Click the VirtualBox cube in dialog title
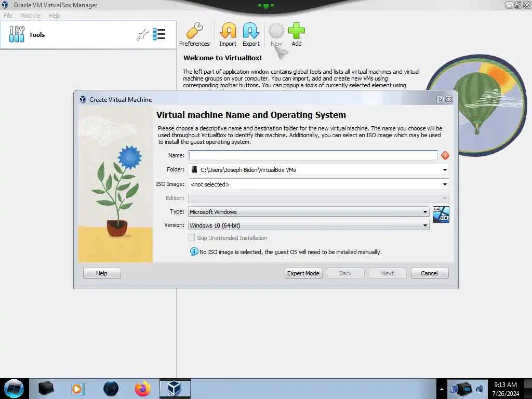 point(83,99)
